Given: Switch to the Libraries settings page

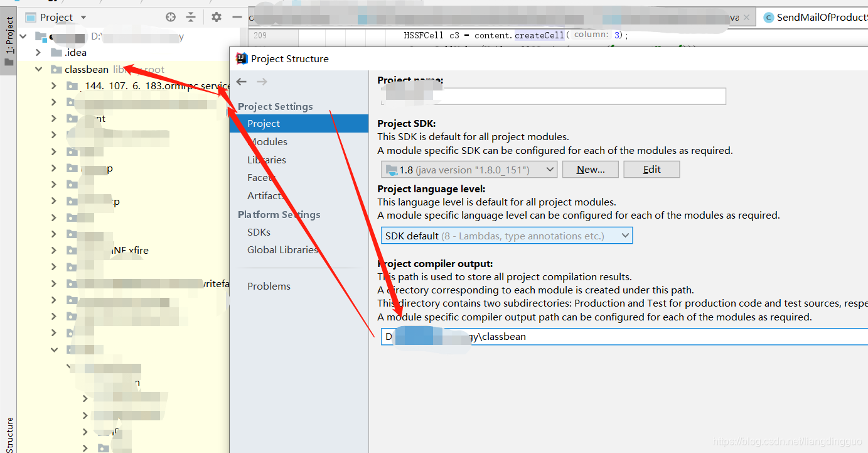Looking at the screenshot, I should coord(266,160).
